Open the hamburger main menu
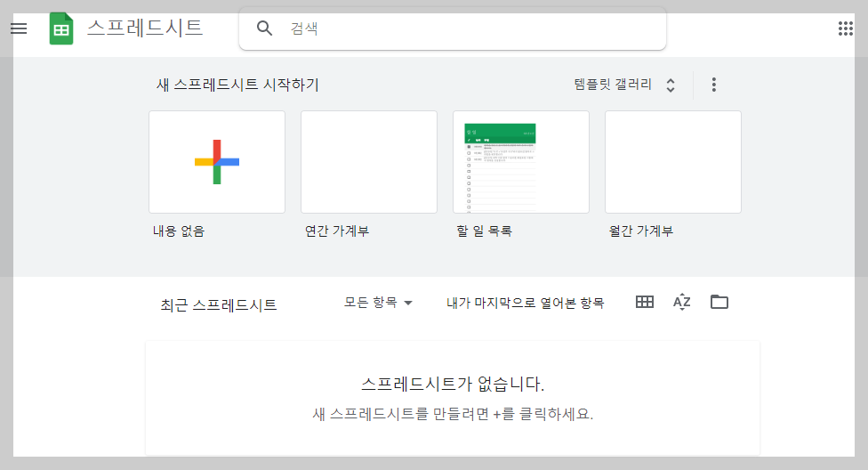Image resolution: width=868 pixels, height=470 pixels. coord(19,28)
